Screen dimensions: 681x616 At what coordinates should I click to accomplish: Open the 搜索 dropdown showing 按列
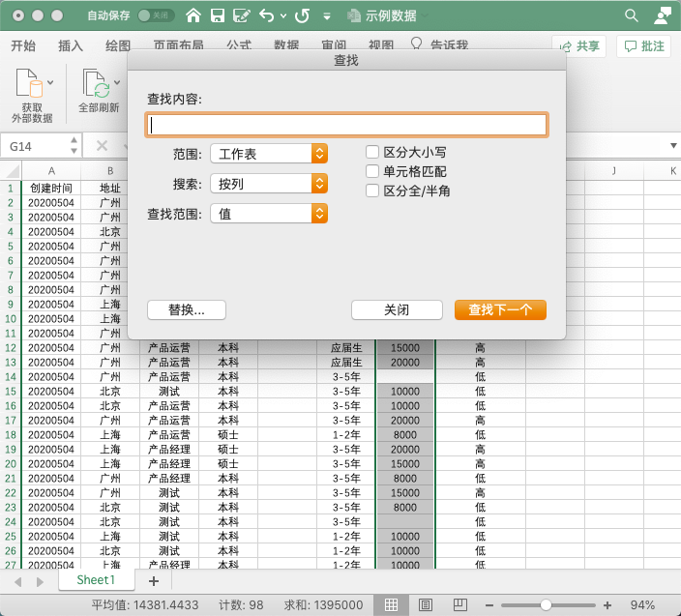coord(269,184)
